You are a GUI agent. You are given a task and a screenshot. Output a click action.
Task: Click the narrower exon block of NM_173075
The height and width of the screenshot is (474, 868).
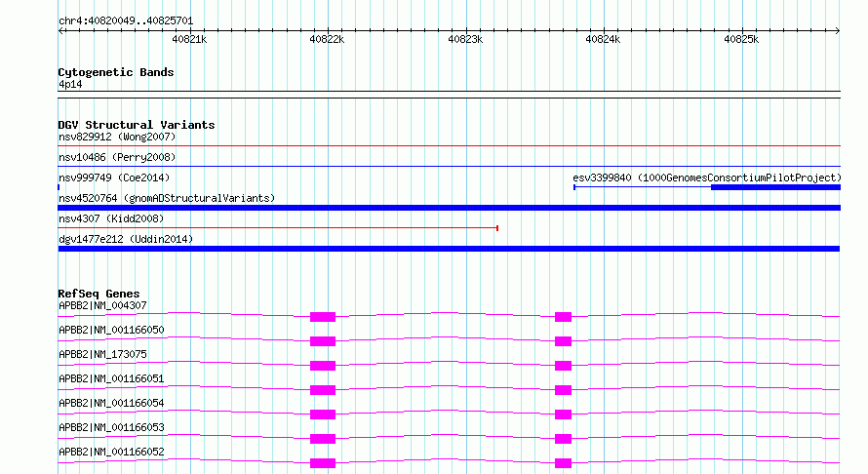point(563,366)
